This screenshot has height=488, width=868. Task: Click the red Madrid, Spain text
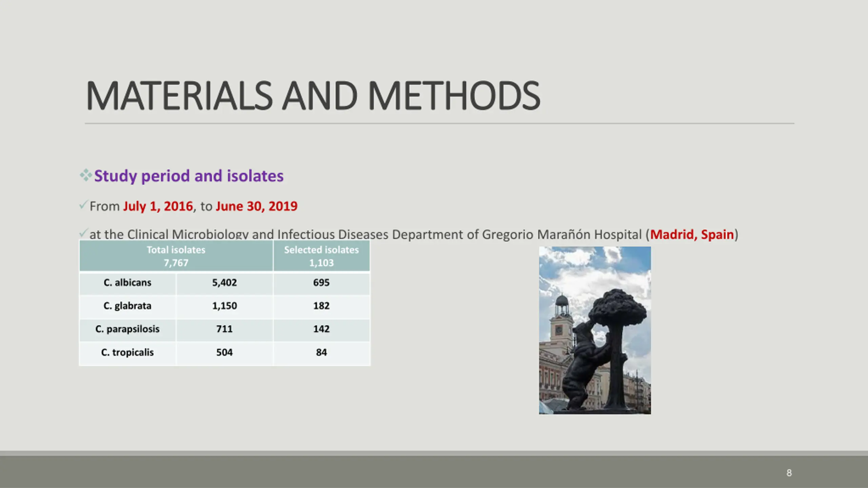(x=692, y=235)
